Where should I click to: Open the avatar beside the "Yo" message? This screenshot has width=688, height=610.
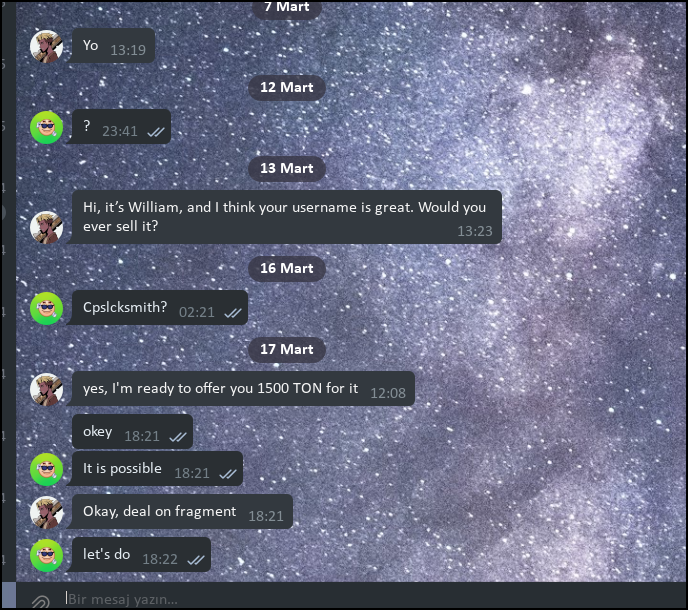(x=46, y=47)
